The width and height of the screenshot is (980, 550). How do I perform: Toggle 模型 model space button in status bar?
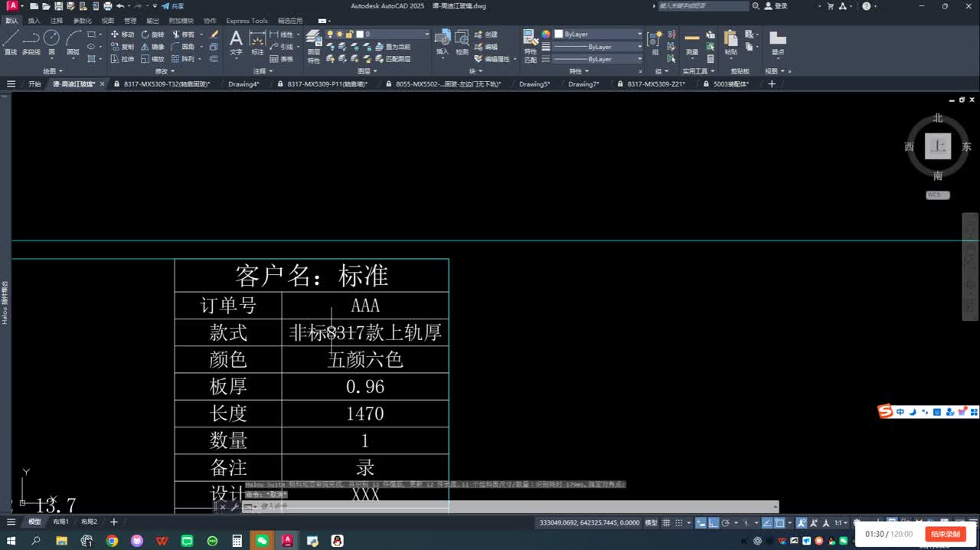(651, 522)
